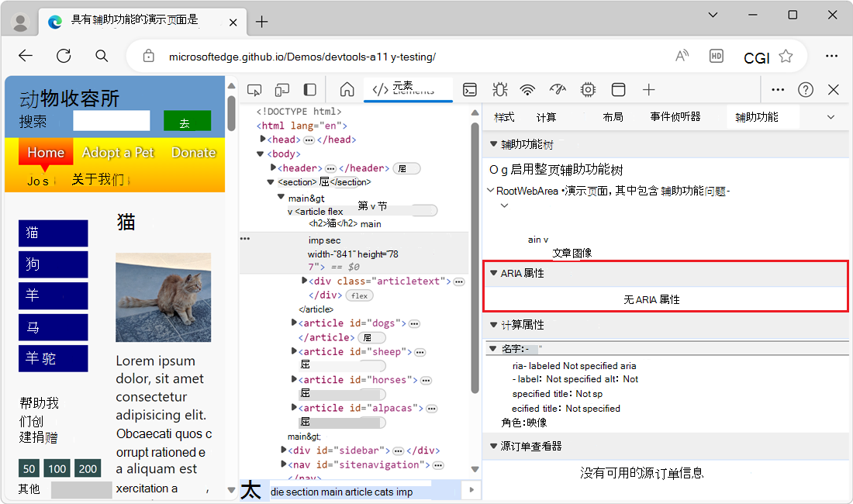The width and height of the screenshot is (853, 504).
Task: Switch to the 布局 layout tab
Action: click(613, 117)
